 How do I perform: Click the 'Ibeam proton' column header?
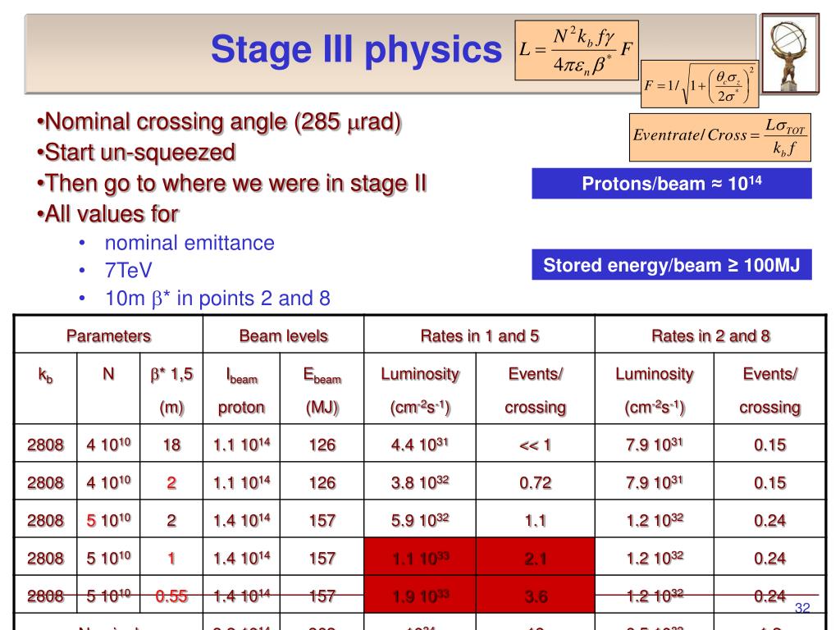point(242,389)
